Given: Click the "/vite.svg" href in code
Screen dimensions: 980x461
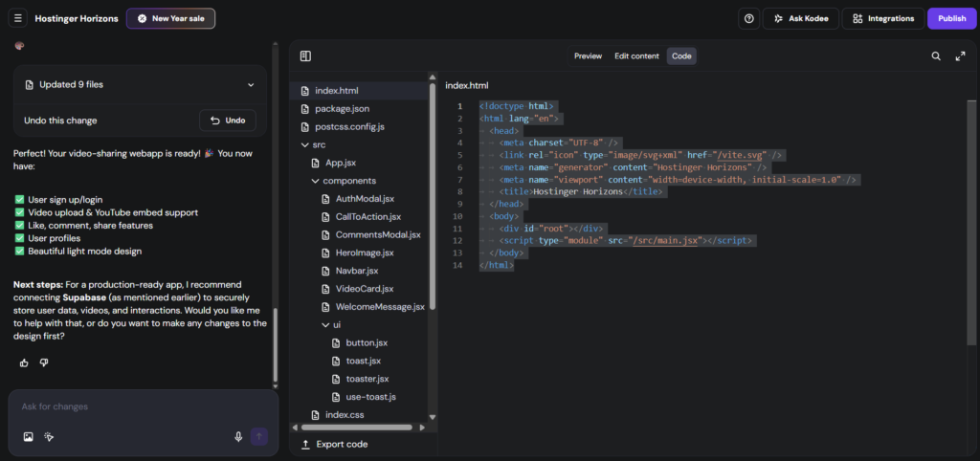Looking at the screenshot, I should pyautogui.click(x=738, y=155).
